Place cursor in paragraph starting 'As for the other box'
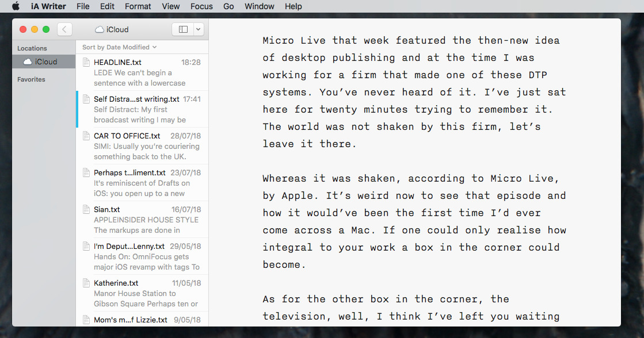 [411, 308]
